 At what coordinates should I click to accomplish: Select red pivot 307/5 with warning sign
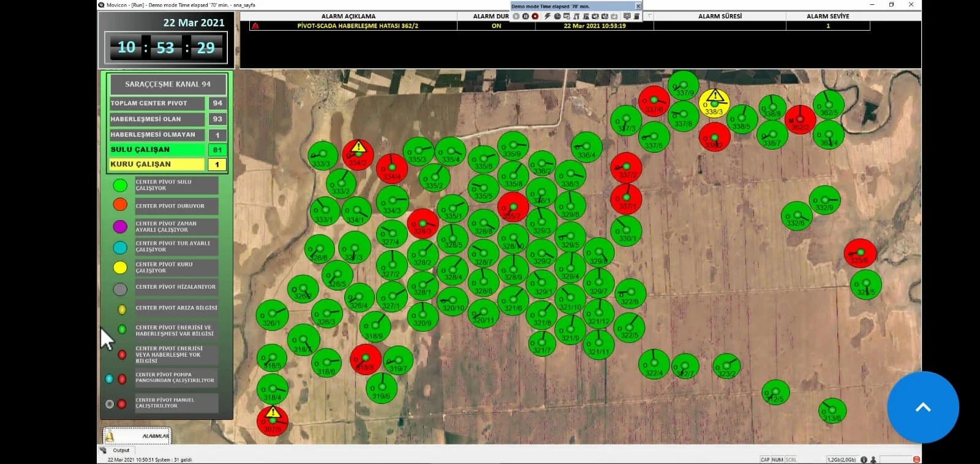pos(272,420)
